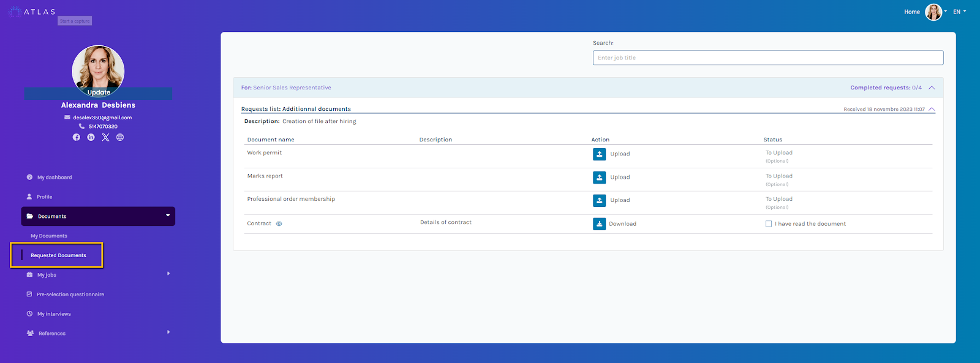Click the Download label for Contract

(622, 224)
